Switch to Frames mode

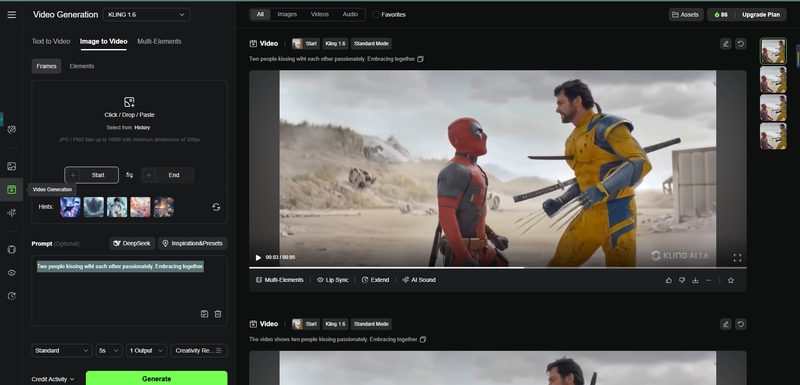tap(46, 66)
